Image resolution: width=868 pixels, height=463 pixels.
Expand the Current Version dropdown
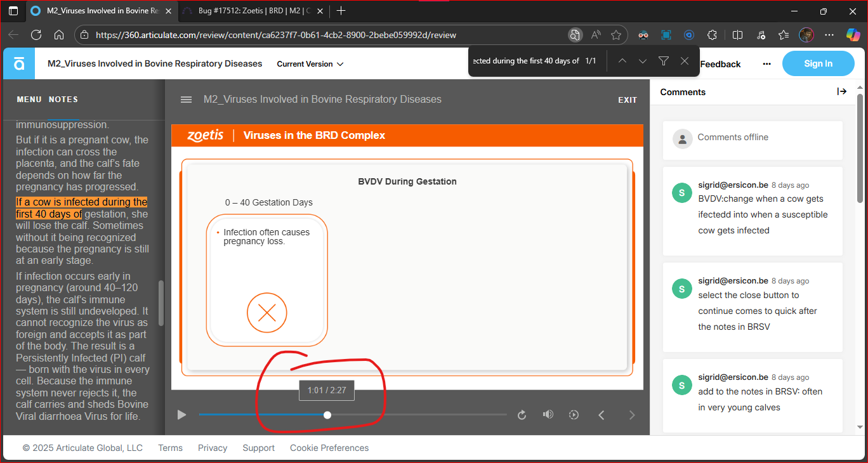[x=310, y=64]
